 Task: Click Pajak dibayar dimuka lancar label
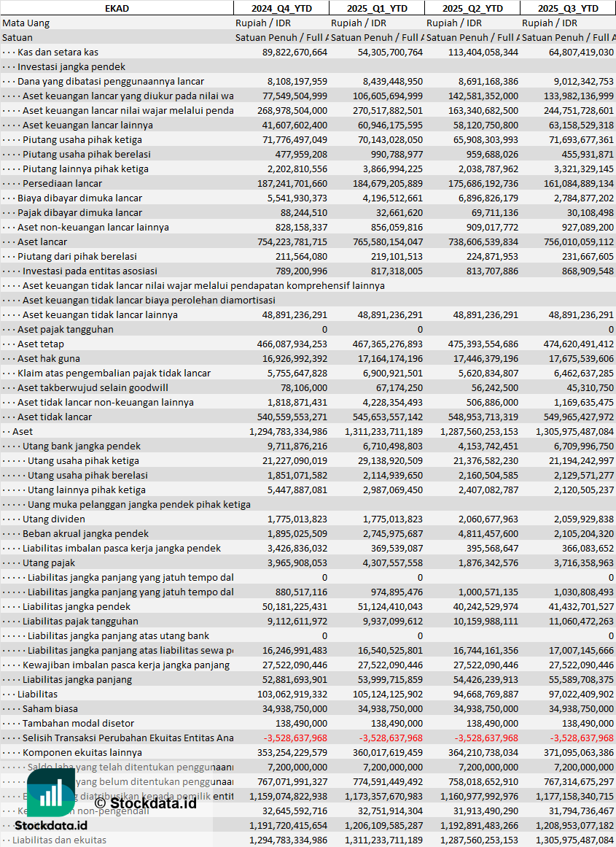point(80,212)
